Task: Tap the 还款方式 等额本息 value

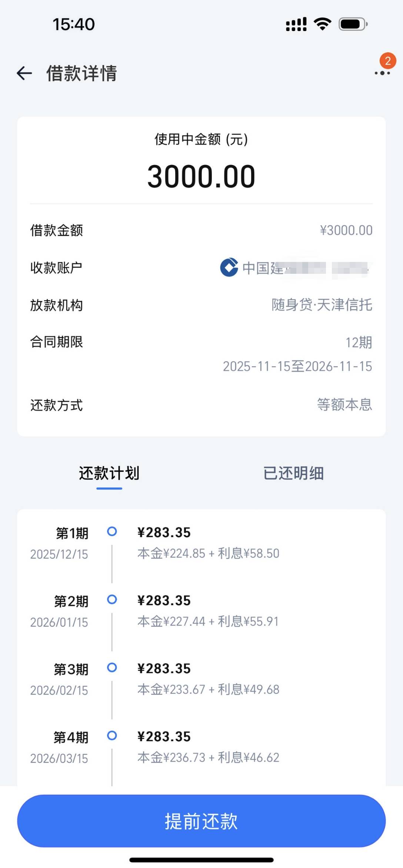Action: click(x=344, y=405)
